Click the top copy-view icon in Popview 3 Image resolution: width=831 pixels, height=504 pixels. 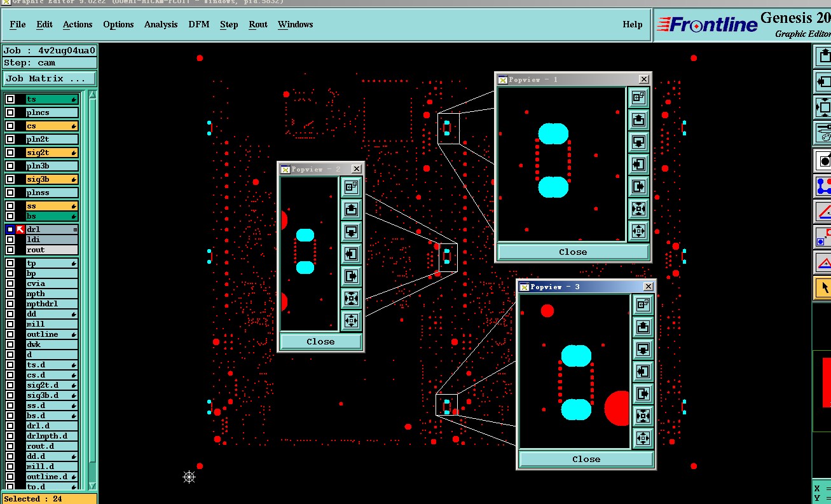643,305
